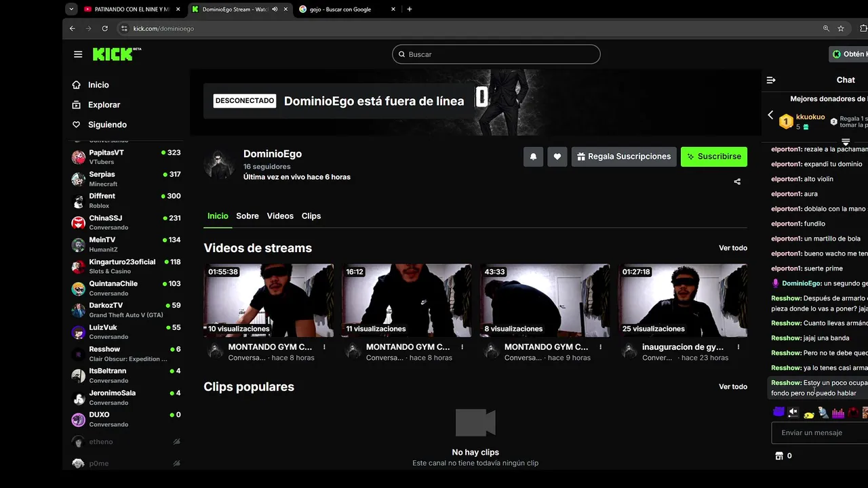
Task: Click the Kick logo
Action: [x=117, y=54]
